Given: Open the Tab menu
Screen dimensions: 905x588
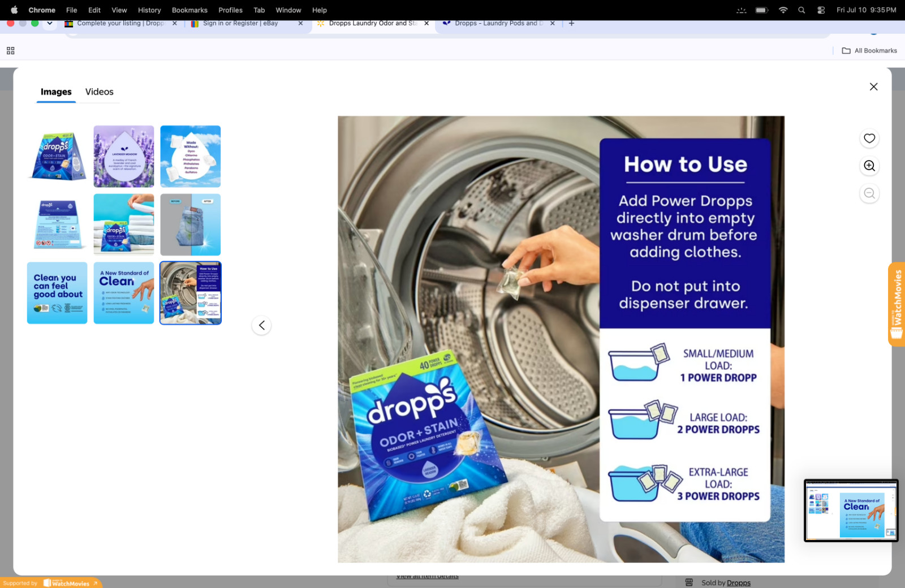Looking at the screenshot, I should click(x=259, y=10).
